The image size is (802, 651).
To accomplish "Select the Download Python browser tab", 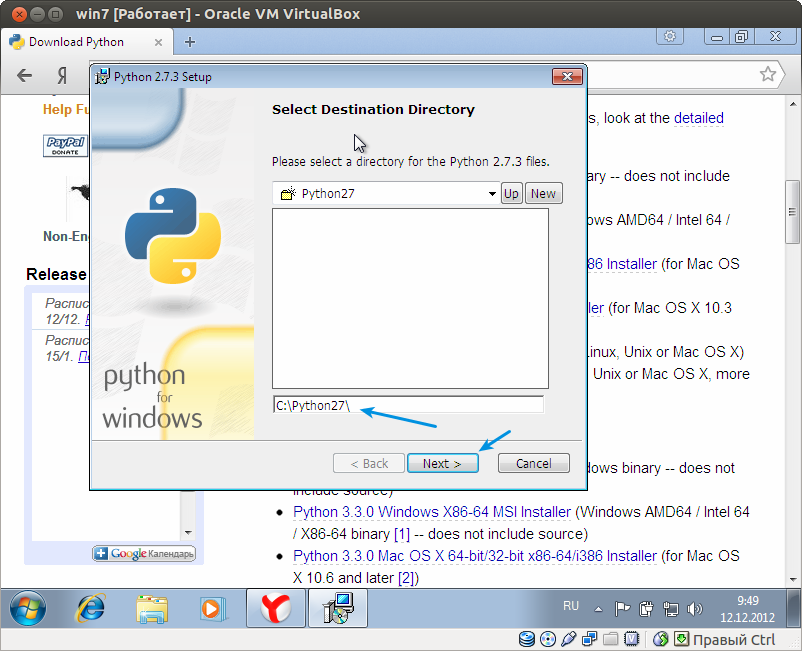I will tap(86, 42).
